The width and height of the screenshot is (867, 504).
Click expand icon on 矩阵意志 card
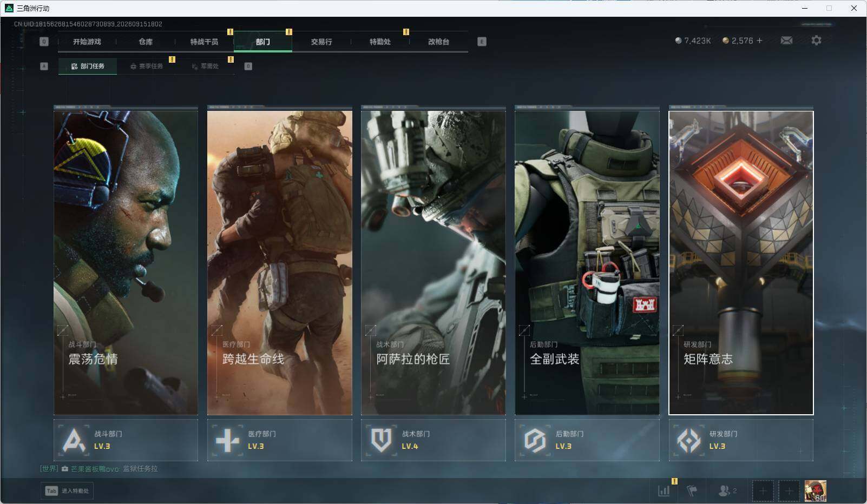[678, 330]
